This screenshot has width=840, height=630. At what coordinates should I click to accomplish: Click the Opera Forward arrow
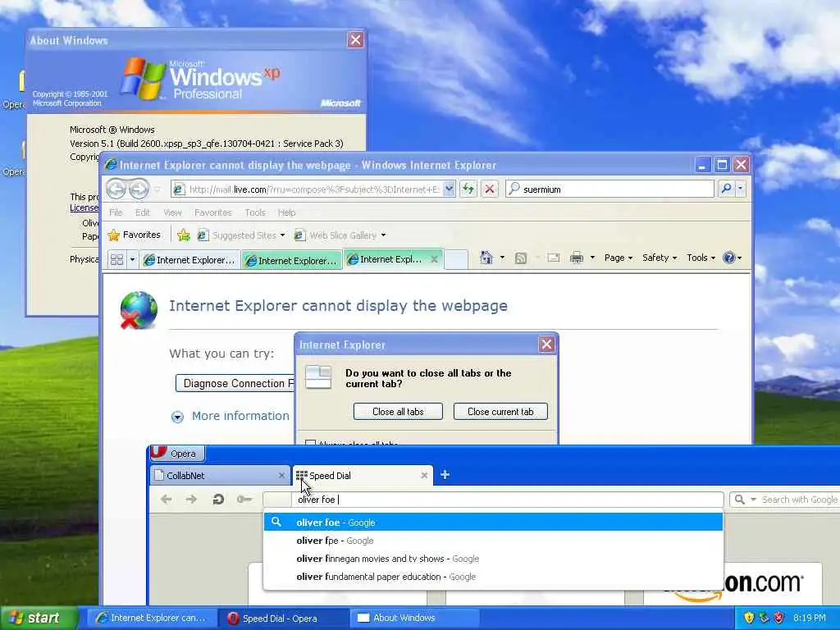pyautogui.click(x=191, y=500)
